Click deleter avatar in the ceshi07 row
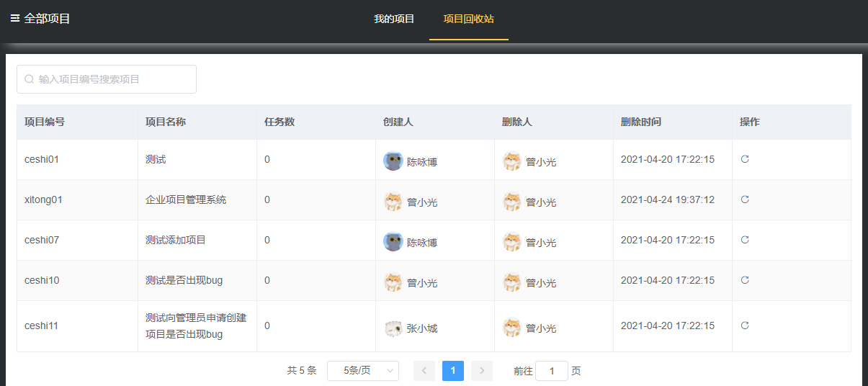This screenshot has height=386, width=868. click(x=511, y=242)
